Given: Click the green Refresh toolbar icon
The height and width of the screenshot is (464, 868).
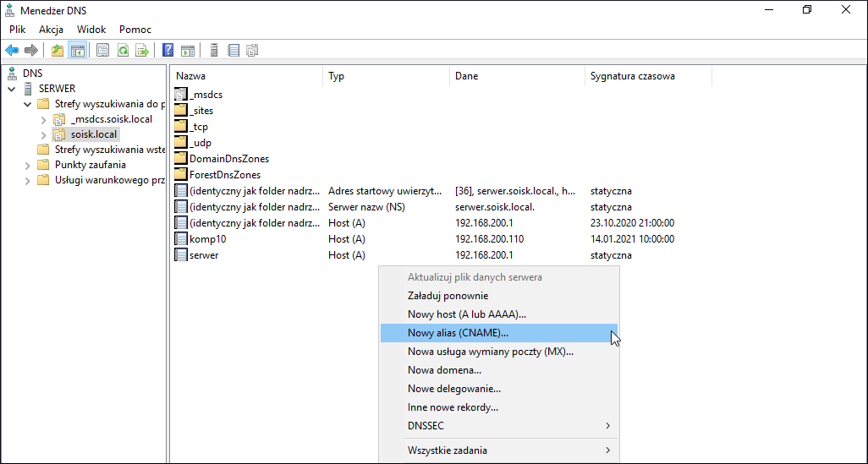Looking at the screenshot, I should click(x=123, y=51).
